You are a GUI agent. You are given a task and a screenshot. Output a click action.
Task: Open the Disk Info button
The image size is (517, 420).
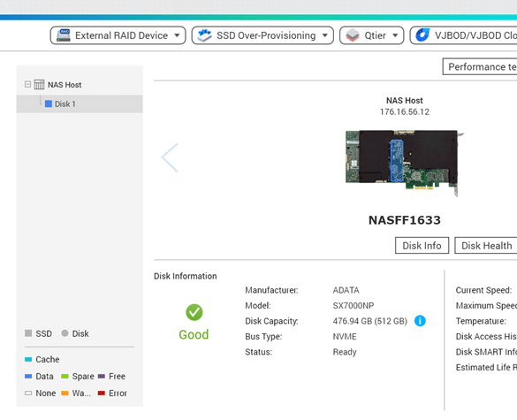pos(422,246)
